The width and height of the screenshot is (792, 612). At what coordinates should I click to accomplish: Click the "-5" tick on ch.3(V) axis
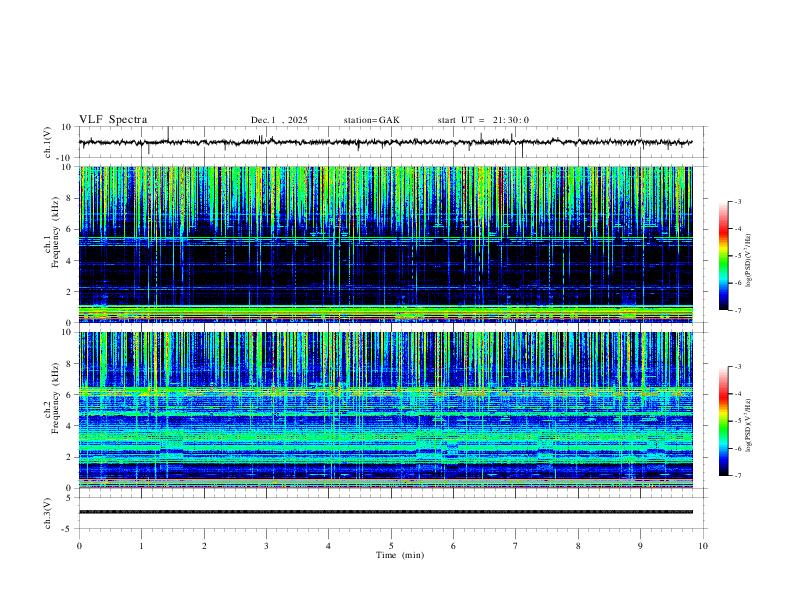(x=67, y=529)
